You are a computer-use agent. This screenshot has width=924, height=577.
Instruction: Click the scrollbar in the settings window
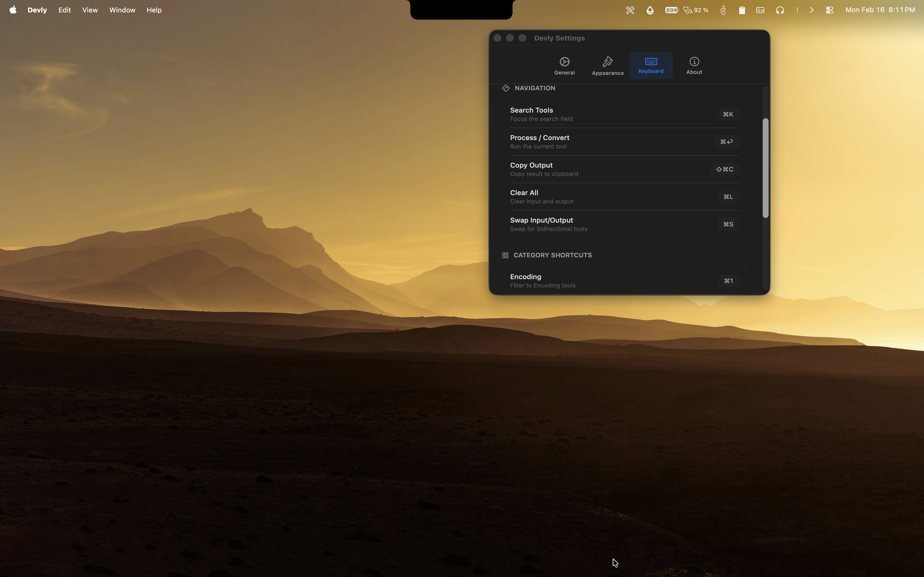(765, 166)
